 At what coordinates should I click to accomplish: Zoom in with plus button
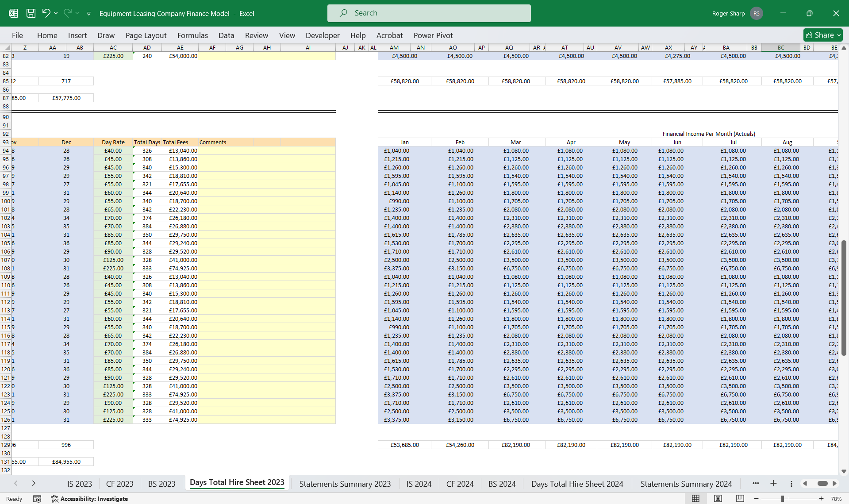(821, 499)
